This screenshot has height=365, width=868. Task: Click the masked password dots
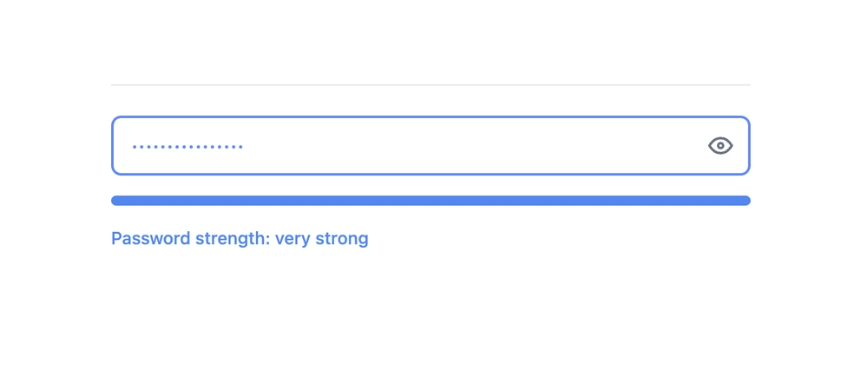click(x=187, y=147)
